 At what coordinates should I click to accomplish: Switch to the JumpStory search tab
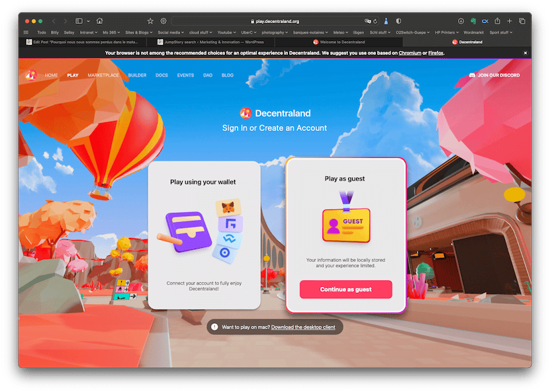(210, 42)
